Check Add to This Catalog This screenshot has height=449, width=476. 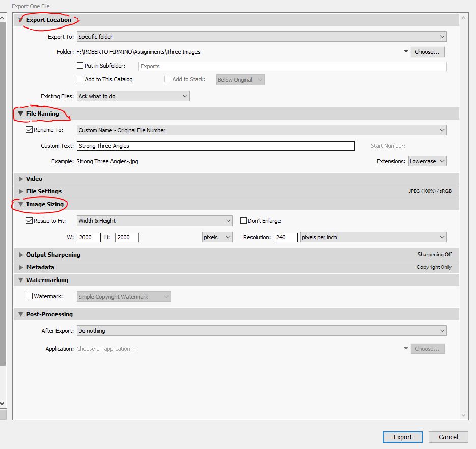pos(80,79)
